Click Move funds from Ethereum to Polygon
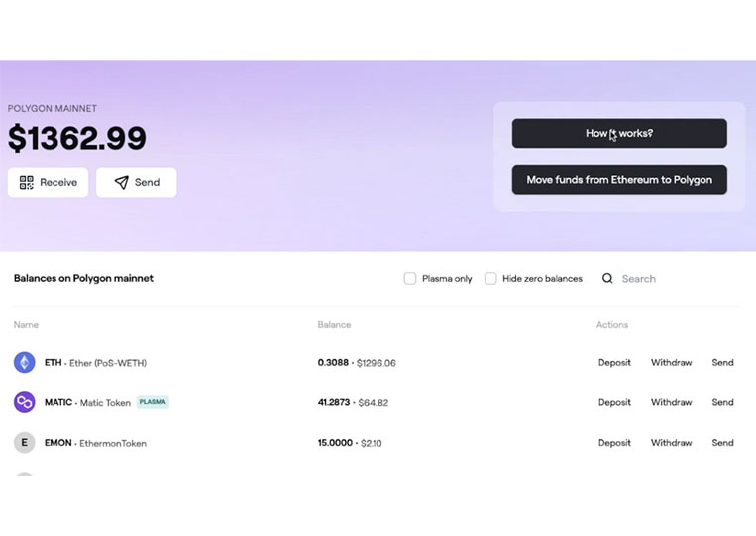Image resolution: width=756 pixels, height=536 pixels. tap(619, 180)
